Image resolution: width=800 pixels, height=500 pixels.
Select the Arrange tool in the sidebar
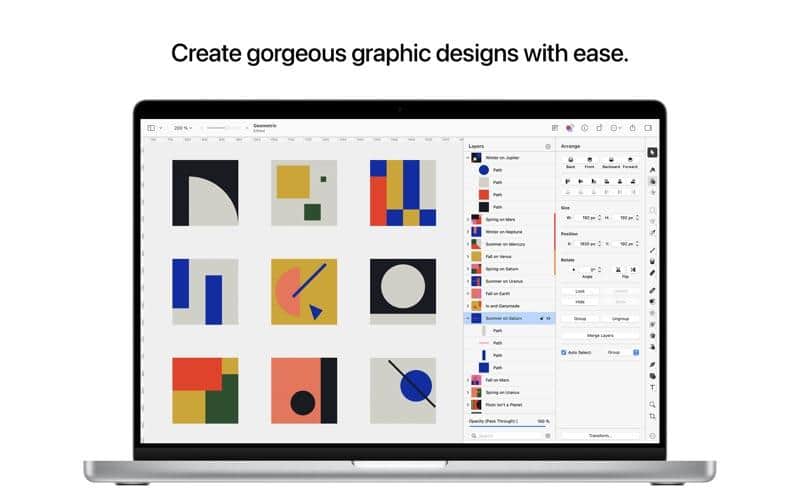pyautogui.click(x=652, y=152)
